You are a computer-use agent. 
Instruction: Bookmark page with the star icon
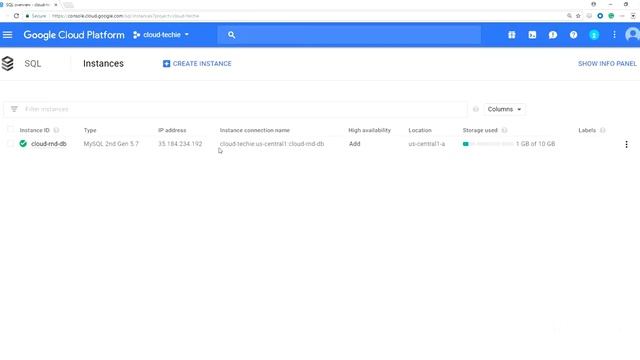[x=578, y=16]
